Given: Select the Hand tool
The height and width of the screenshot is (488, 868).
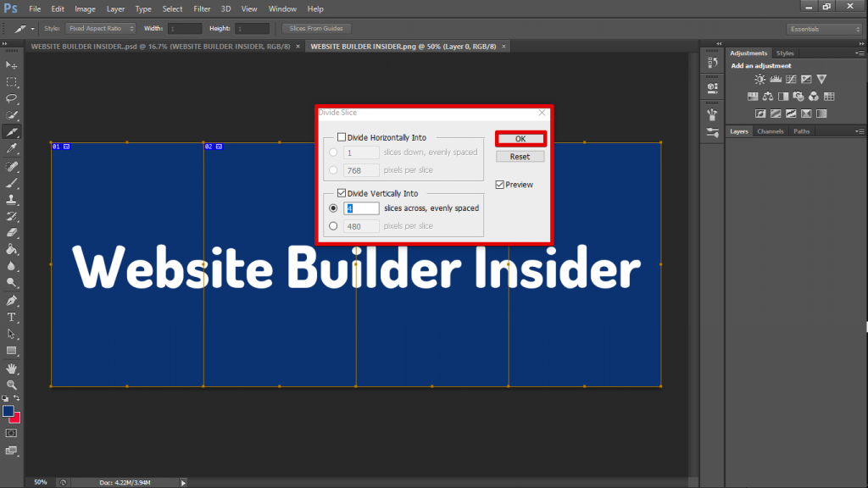Looking at the screenshot, I should [11, 369].
